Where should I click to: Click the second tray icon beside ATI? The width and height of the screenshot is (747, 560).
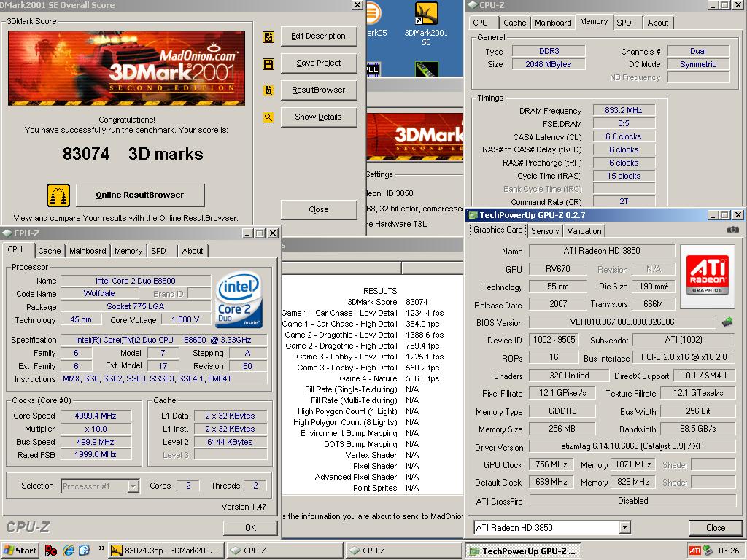(x=708, y=551)
